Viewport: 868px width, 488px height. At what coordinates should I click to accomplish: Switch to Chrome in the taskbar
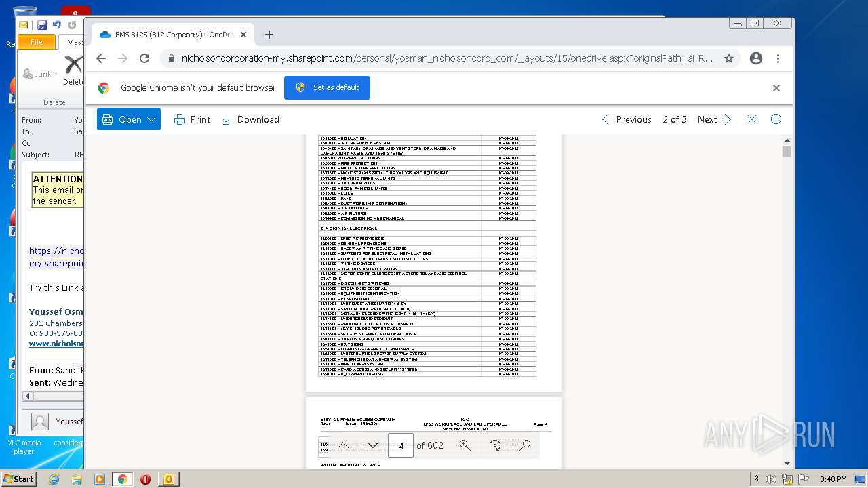122,479
